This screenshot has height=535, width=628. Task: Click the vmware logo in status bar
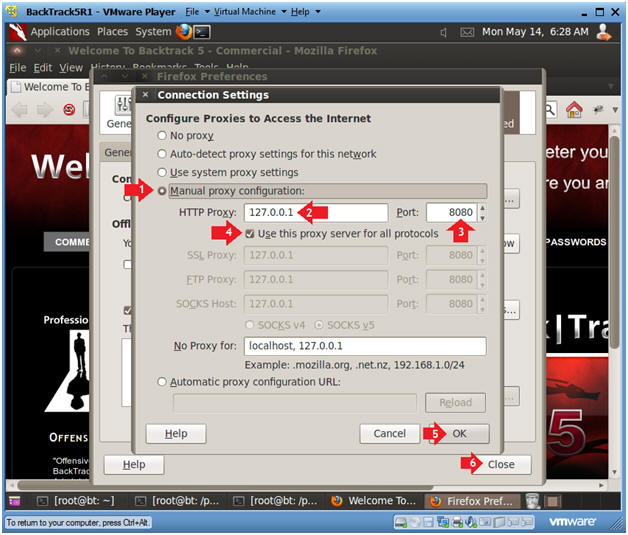pyautogui.click(x=572, y=522)
